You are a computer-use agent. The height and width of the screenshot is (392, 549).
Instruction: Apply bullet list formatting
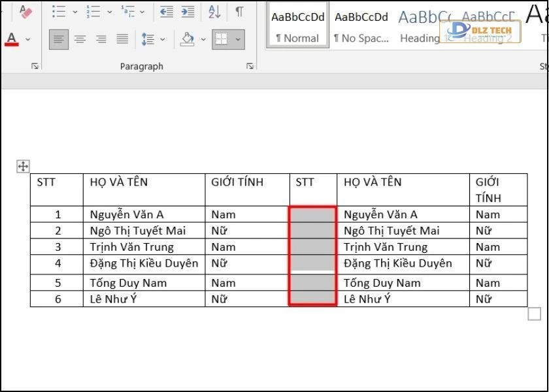[59, 12]
